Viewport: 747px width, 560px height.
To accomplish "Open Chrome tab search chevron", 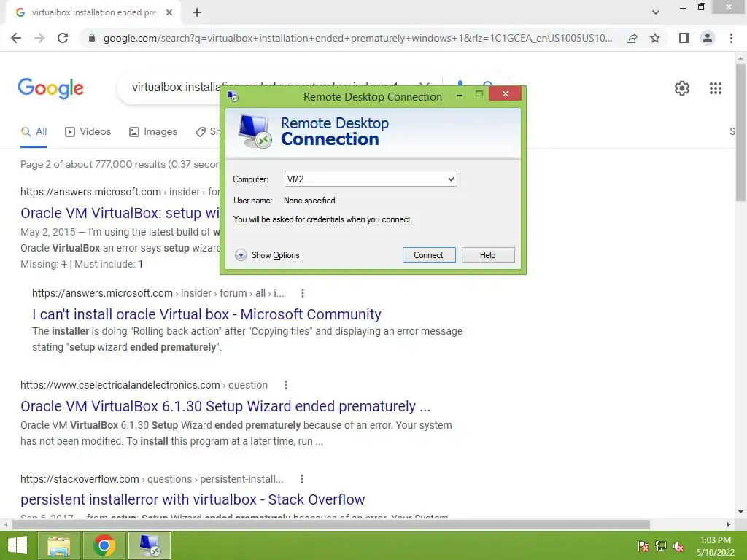I will (656, 12).
